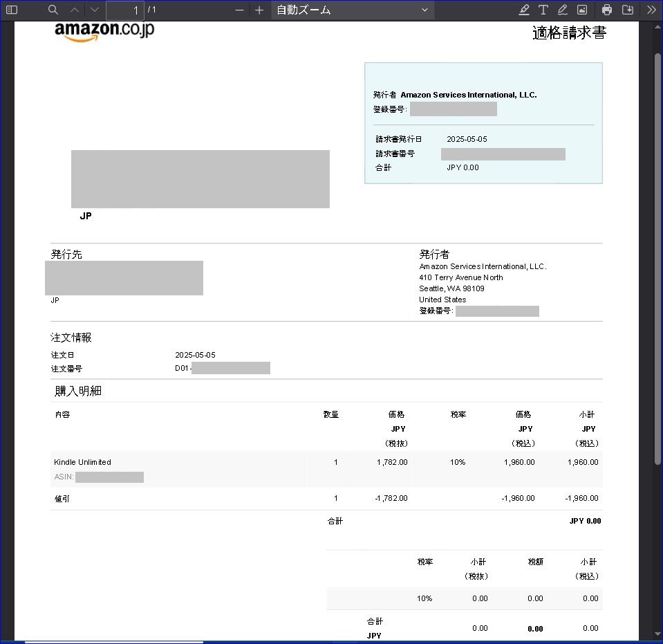Viewport: 663px width, 644px height.
Task: Click the 内容 column header
Action: click(62, 414)
